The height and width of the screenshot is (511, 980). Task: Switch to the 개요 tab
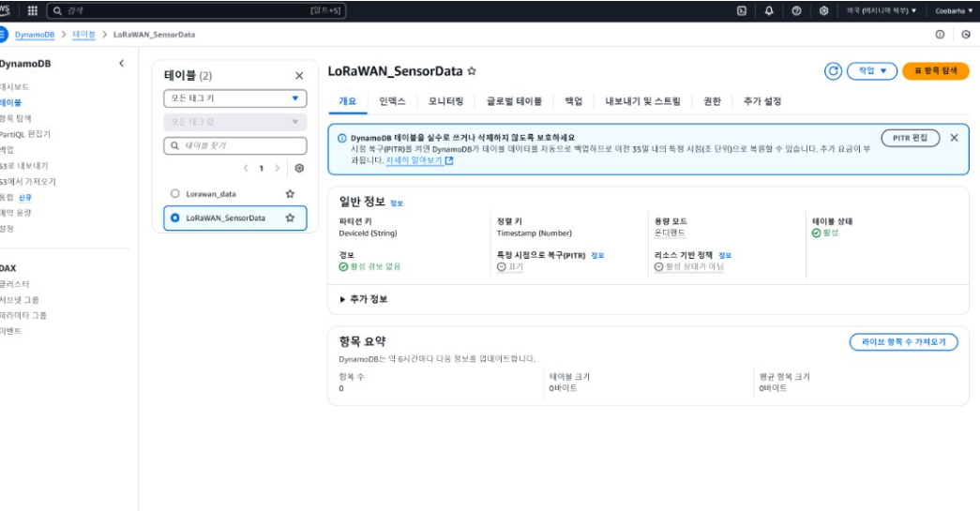(348, 101)
